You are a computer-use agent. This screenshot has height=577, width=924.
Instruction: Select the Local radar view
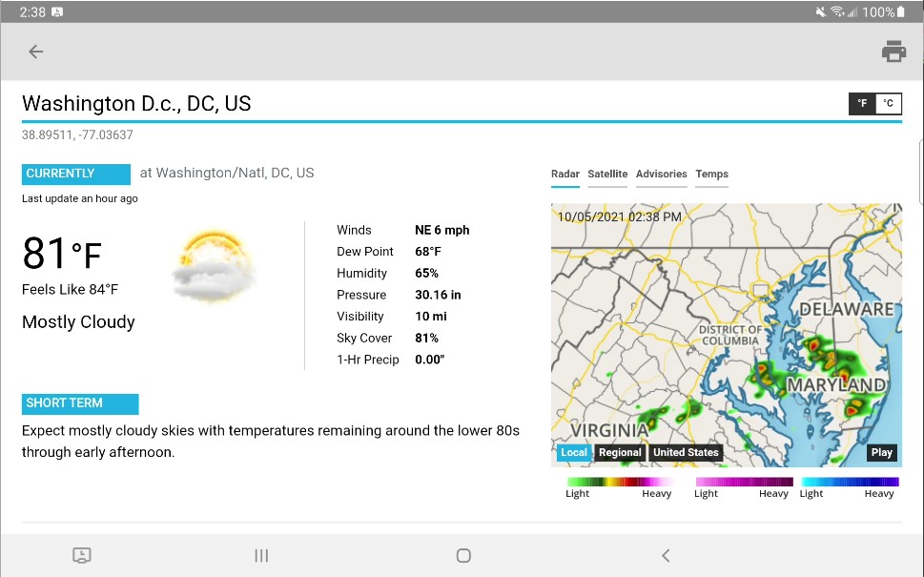point(573,453)
